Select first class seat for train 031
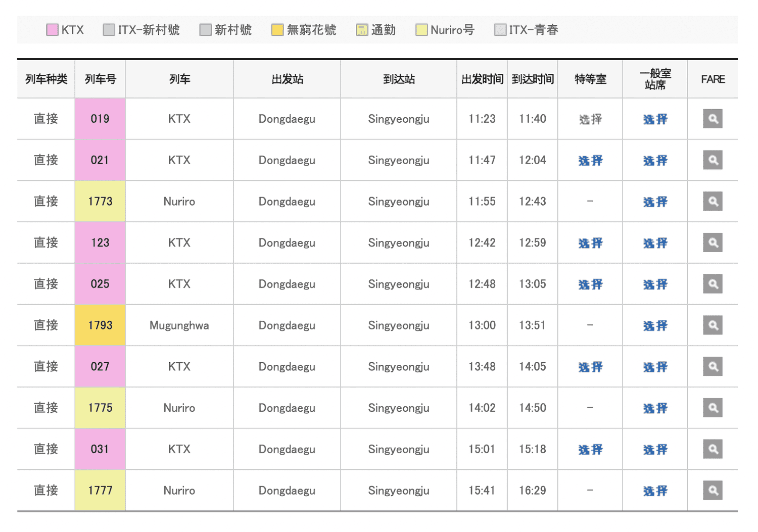This screenshot has width=758, height=532. click(x=590, y=450)
